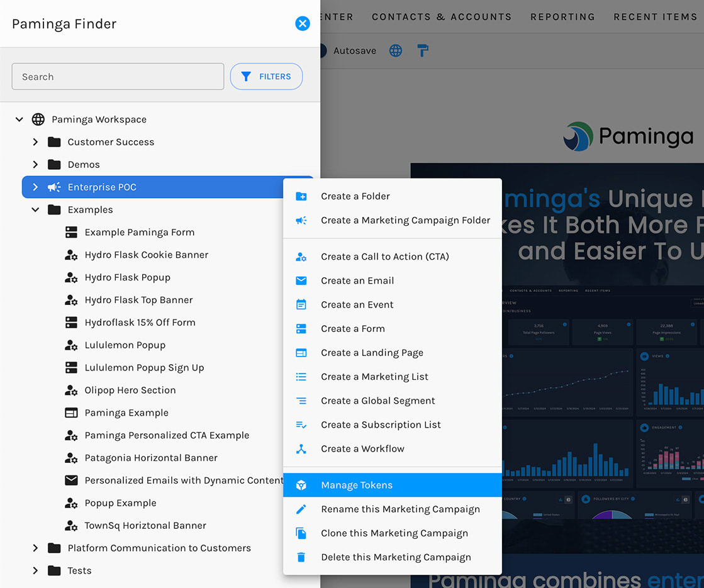Click the Create a Marketing List icon
This screenshot has height=588, width=704.
click(x=301, y=377)
